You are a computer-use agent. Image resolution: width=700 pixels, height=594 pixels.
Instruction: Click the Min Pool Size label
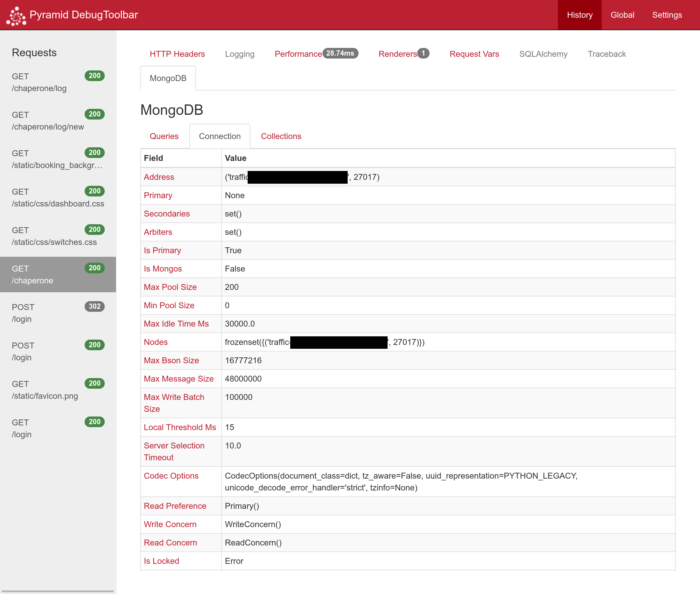coord(169,305)
